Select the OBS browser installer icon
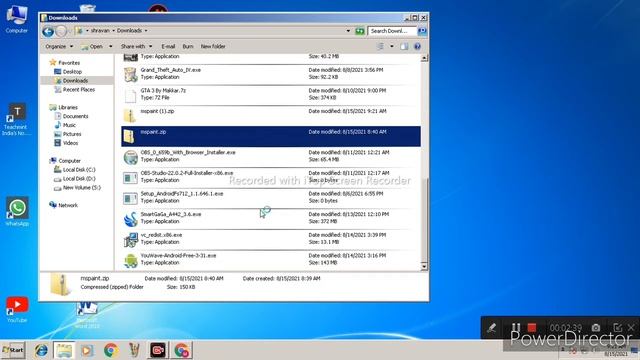Viewport: 640px width, 360px height. click(x=131, y=157)
